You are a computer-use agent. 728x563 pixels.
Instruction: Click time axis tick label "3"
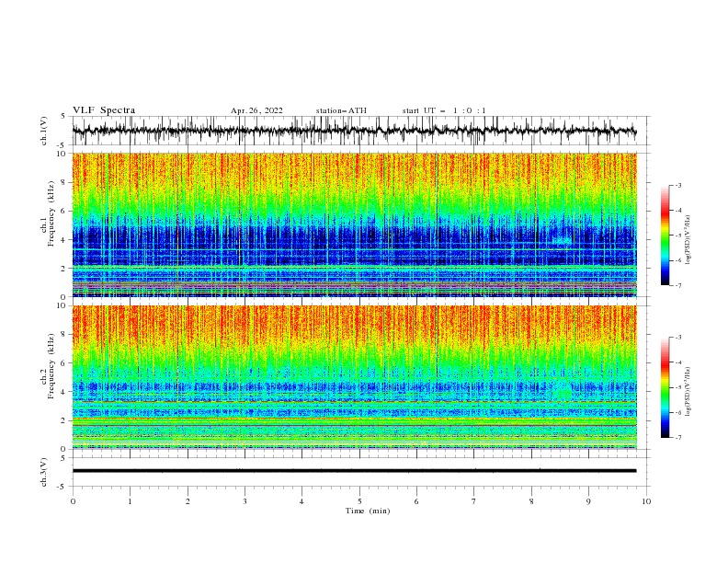[245, 501]
